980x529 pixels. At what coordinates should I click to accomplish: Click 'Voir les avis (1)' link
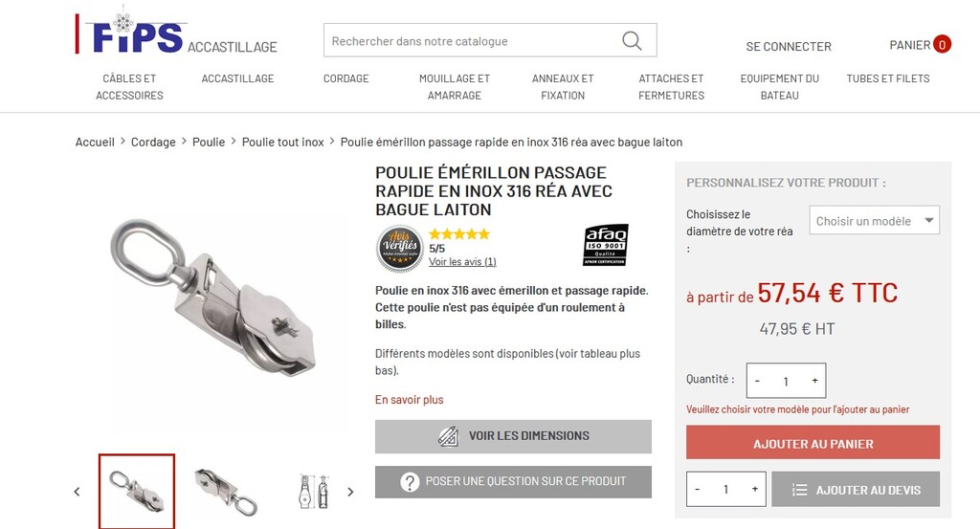tap(462, 262)
